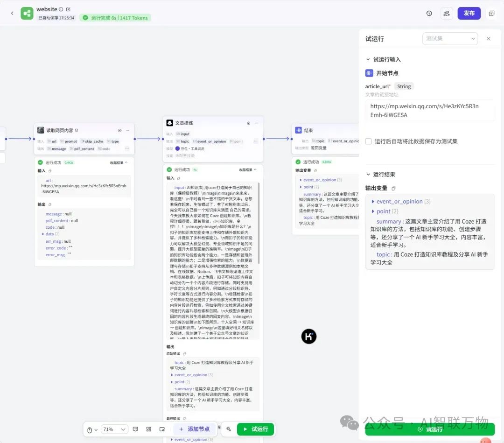The width and height of the screenshot is (504, 443).
Task: Expand point in the 结束 node output
Action: click(x=301, y=187)
